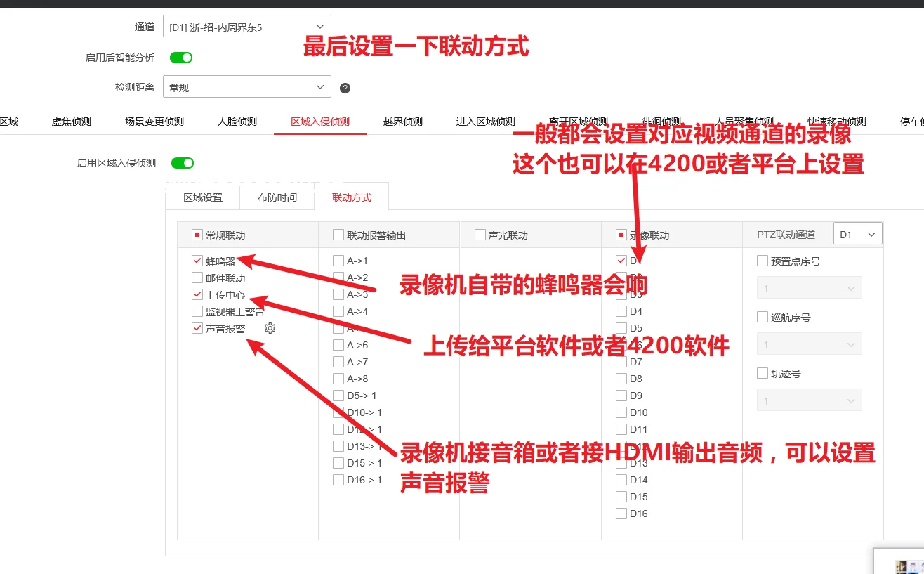
Task: Open the PTZ联动通道 D1 dropdown
Action: pyautogui.click(x=857, y=235)
